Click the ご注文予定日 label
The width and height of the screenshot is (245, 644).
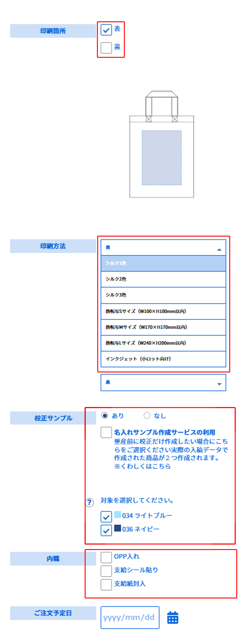(x=53, y=613)
